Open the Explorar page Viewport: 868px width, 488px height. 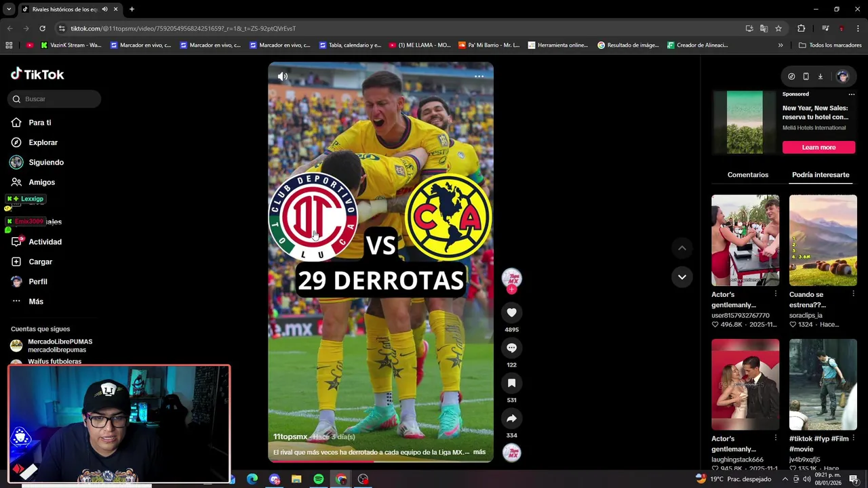click(x=35, y=142)
